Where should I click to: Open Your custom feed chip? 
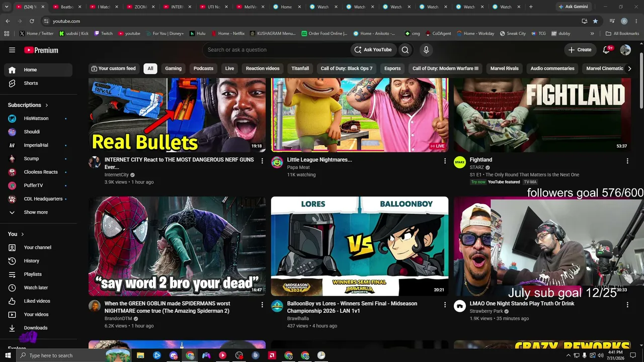[x=113, y=68]
